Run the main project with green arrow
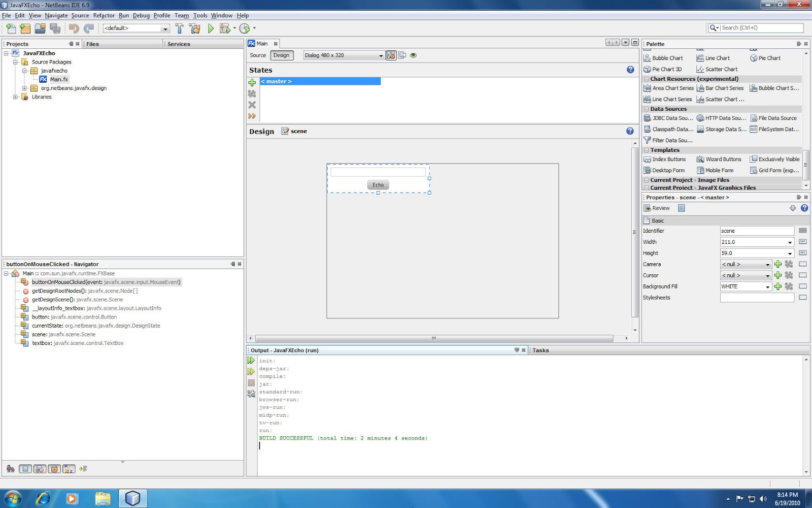The image size is (812, 508). [x=211, y=28]
